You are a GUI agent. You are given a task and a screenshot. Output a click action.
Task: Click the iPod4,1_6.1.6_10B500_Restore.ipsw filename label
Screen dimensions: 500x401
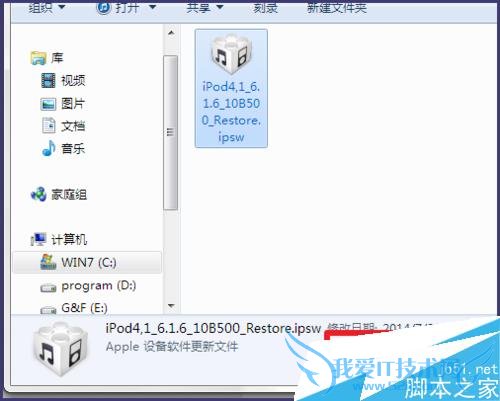(231, 112)
